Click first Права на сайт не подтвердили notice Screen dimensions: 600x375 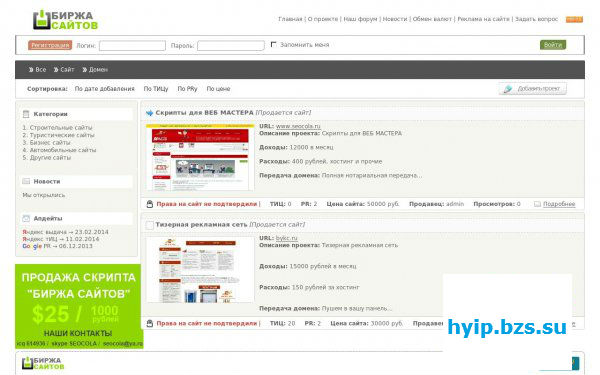point(207,204)
